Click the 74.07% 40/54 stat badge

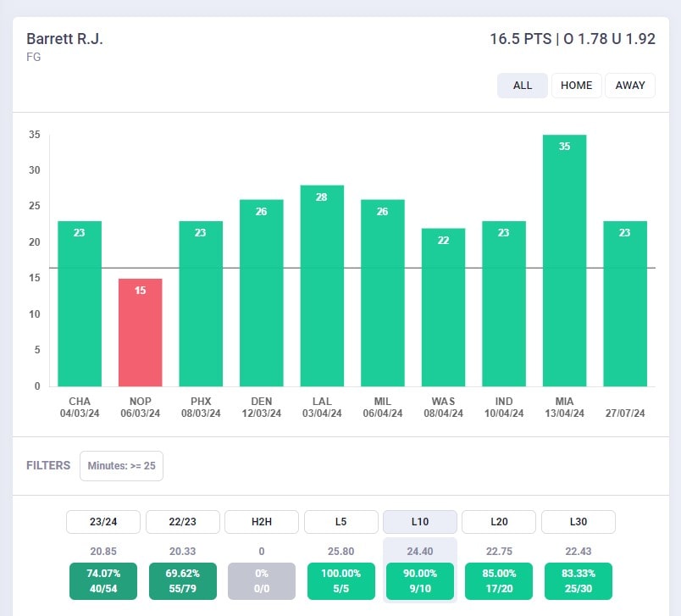point(103,581)
